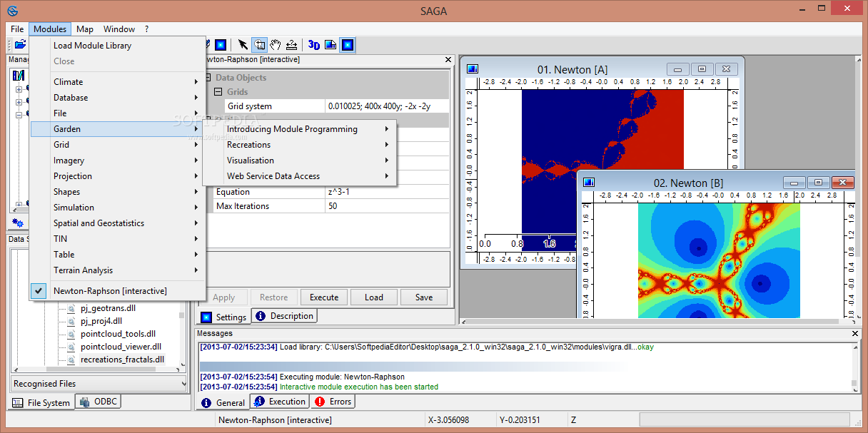Click the Max Iterations value 50
Screen dimensions: 868x433
pyautogui.click(x=387, y=206)
